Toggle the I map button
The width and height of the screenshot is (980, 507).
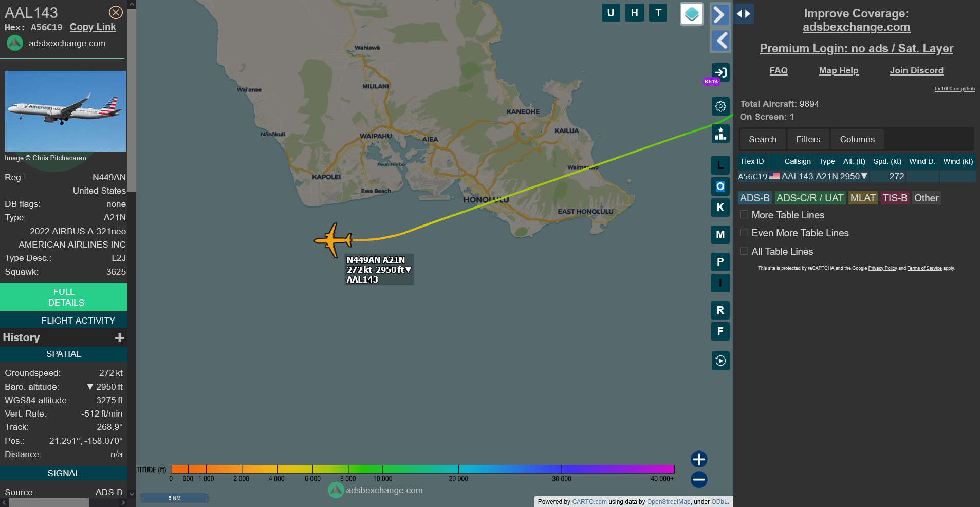click(720, 283)
